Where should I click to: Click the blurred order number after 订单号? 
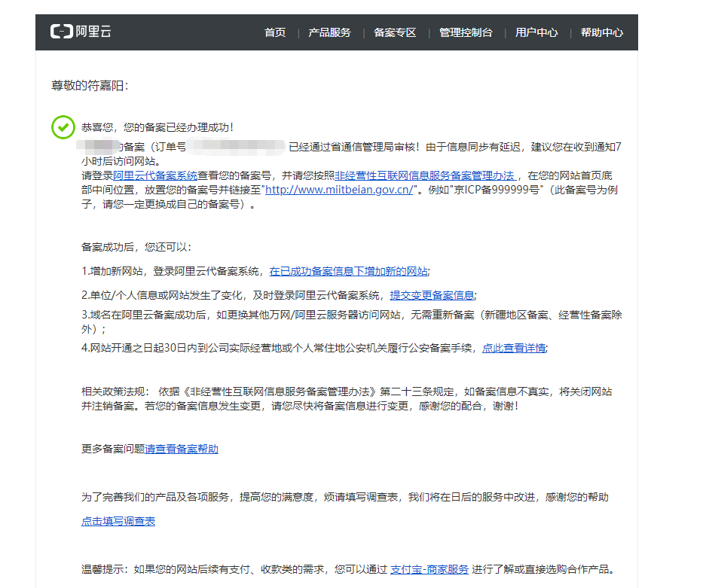point(236,146)
